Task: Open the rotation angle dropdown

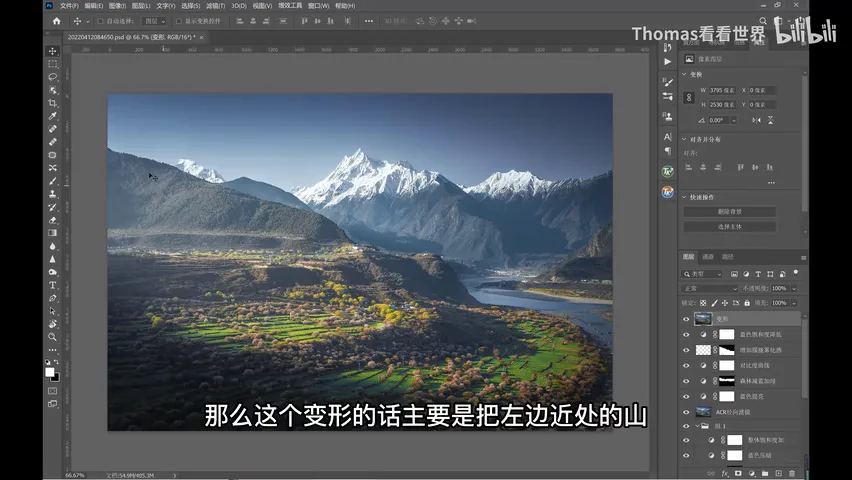Action: pos(734,120)
